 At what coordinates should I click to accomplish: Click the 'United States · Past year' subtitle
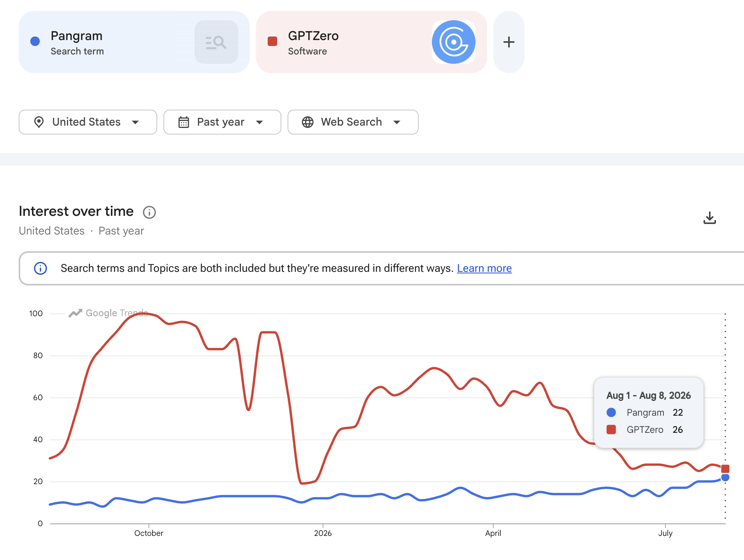[x=81, y=231]
